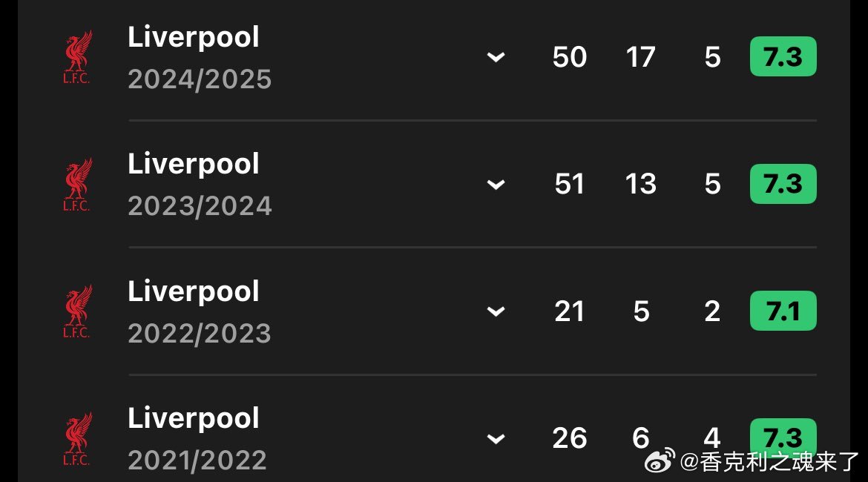The height and width of the screenshot is (482, 868).
Task: Open the Liverpool 2021/2022 team name
Action: (x=193, y=417)
